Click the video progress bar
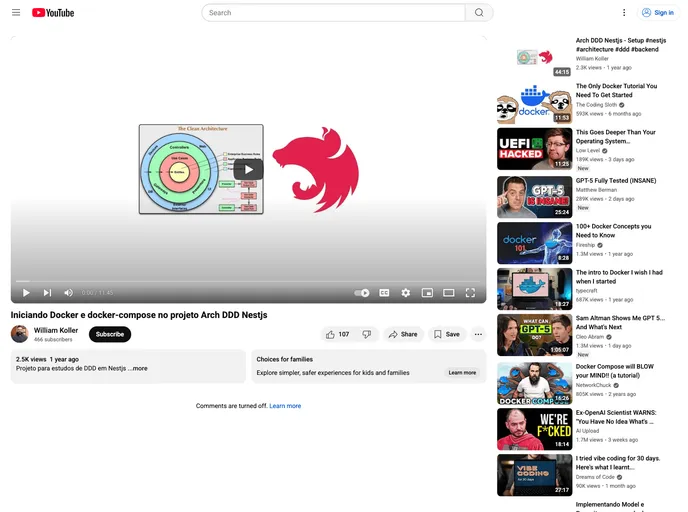This screenshot has height=512, width=688. tap(248, 281)
